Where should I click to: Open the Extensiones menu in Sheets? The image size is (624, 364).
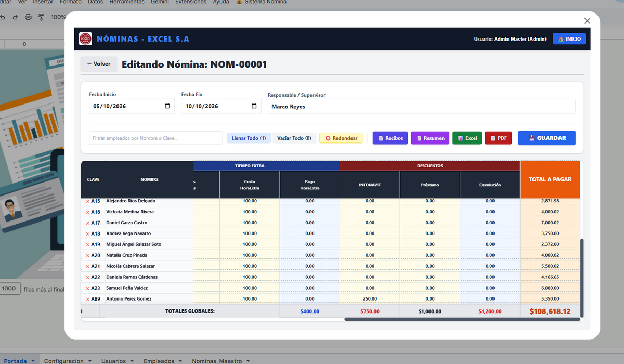tap(191, 2)
